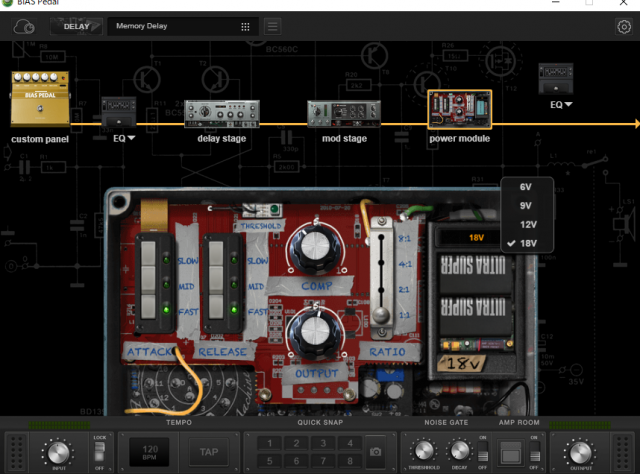640x474 pixels.
Task: Set Release switch to Slow
Action: pos(216,253)
